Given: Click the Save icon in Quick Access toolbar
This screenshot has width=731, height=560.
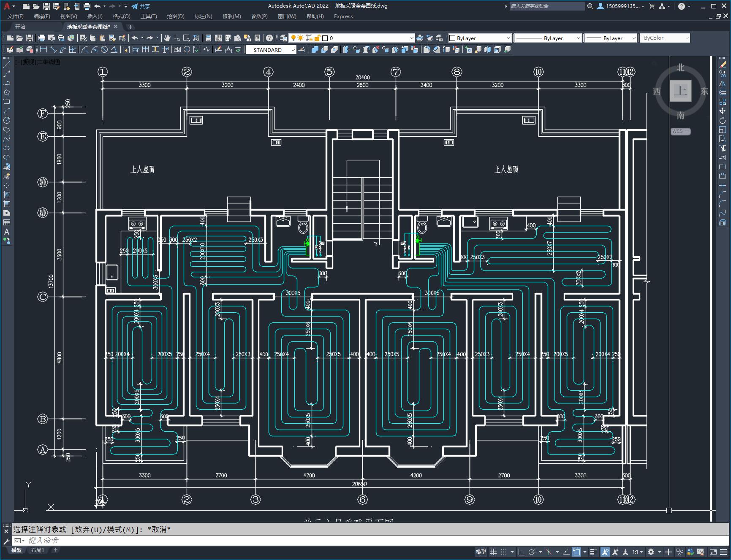Looking at the screenshot, I should click(46, 6).
